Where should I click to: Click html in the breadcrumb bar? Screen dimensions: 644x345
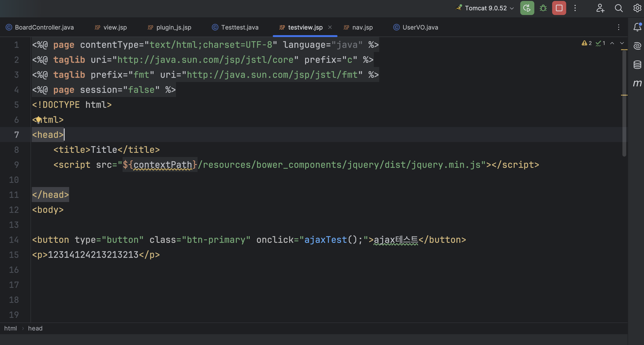pos(11,328)
